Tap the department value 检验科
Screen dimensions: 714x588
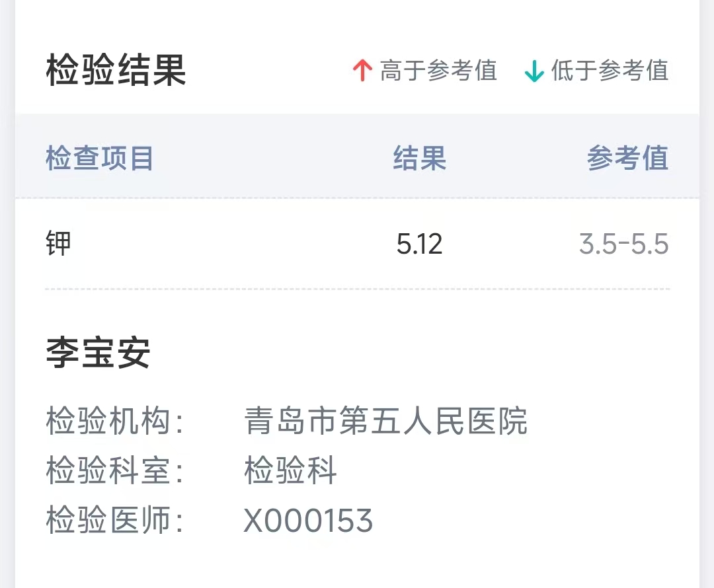coord(290,471)
